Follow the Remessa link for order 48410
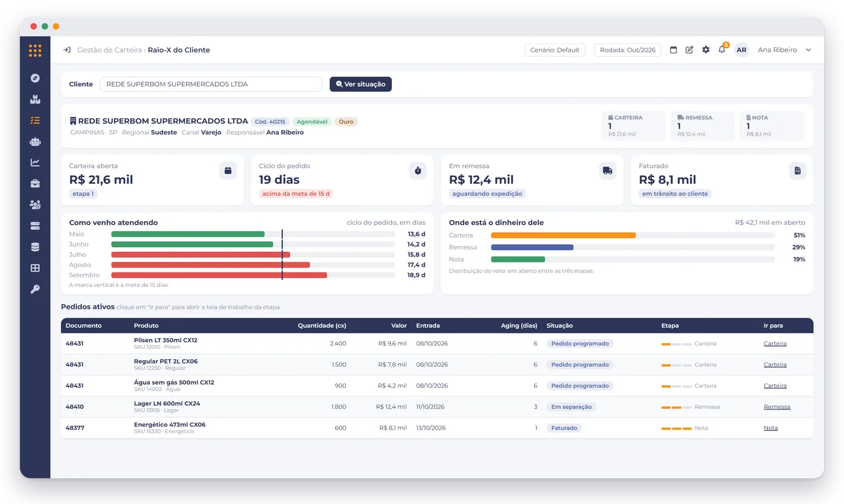 pyautogui.click(x=777, y=407)
